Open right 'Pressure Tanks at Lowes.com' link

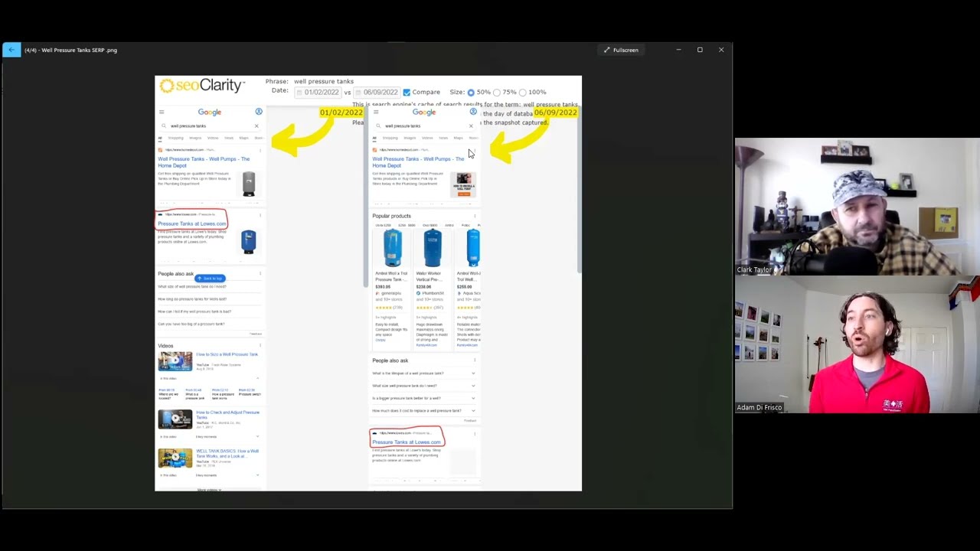tap(407, 442)
